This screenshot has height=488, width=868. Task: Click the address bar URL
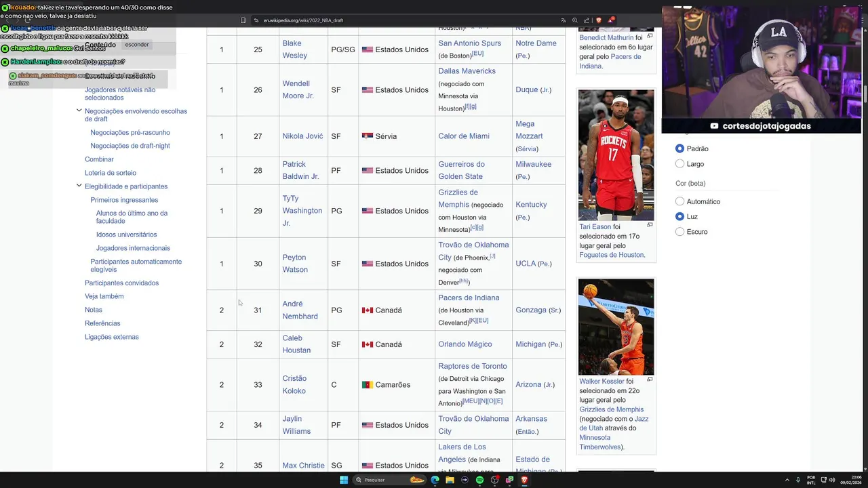tap(303, 20)
